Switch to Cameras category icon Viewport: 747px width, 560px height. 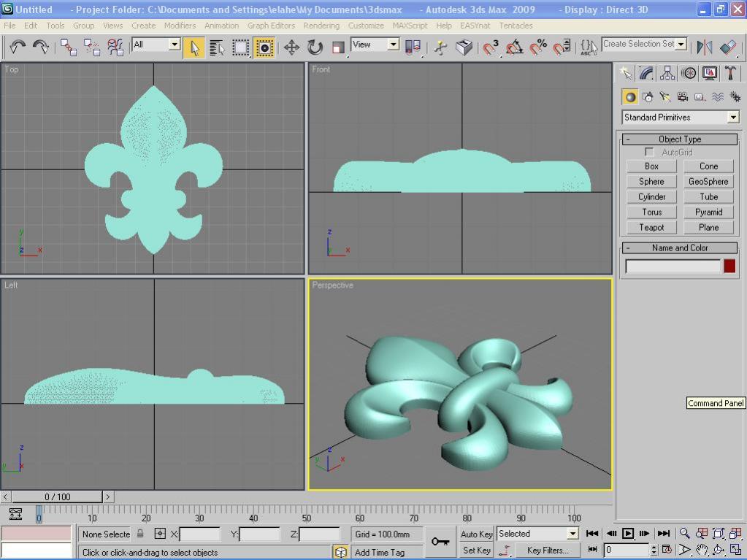682,97
